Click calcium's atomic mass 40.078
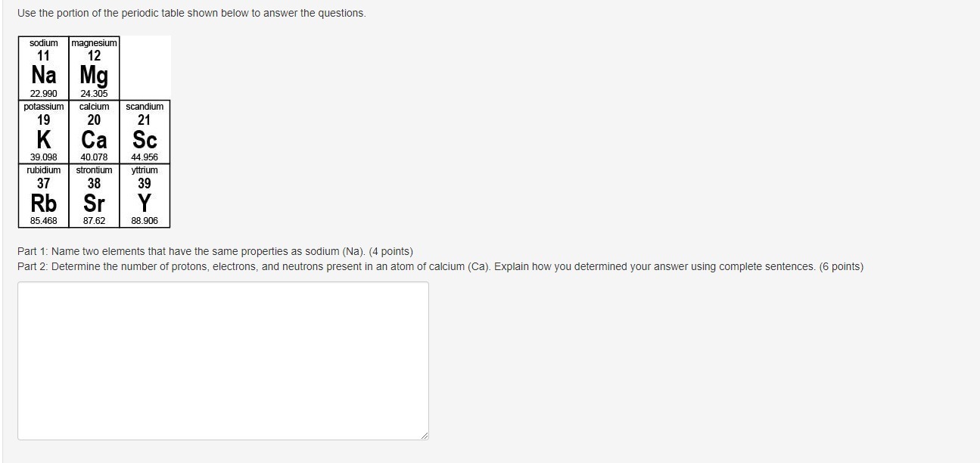The width and height of the screenshot is (980, 463). click(x=94, y=157)
